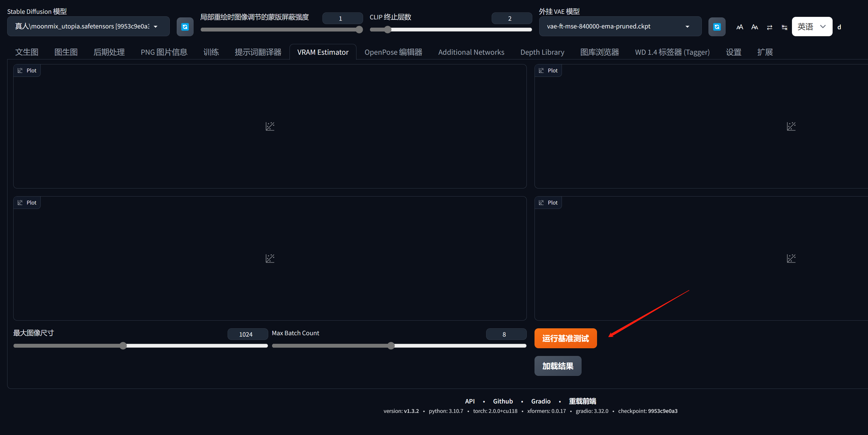
Task: Click the Max Batch Count slider handle
Action: [x=391, y=346]
